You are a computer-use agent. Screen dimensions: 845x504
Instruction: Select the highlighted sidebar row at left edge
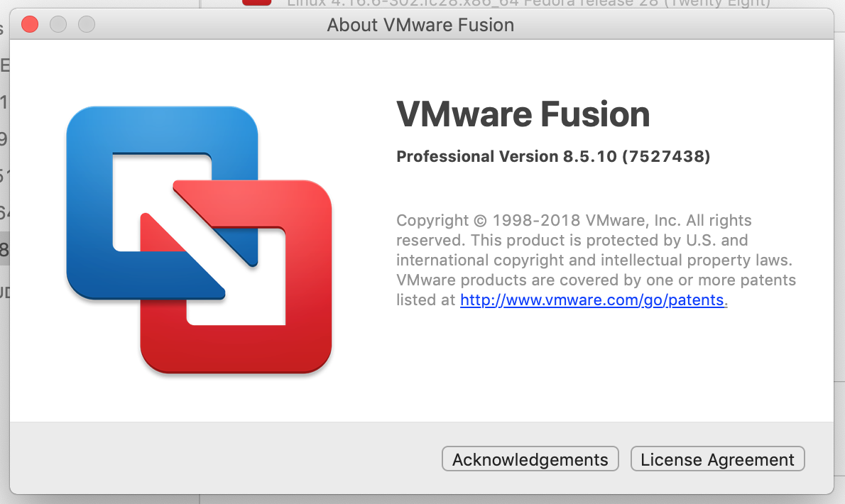(4, 249)
